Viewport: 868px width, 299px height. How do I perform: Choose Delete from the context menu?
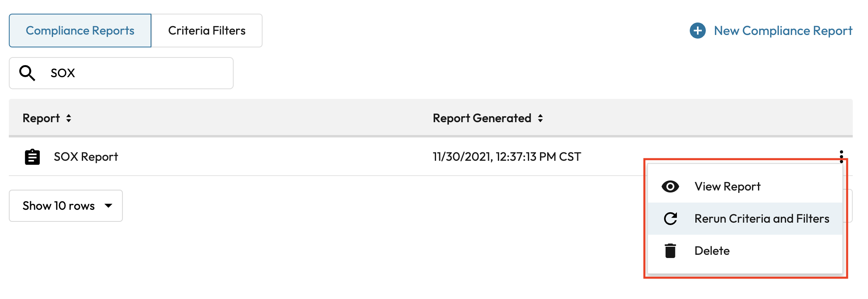pos(712,251)
